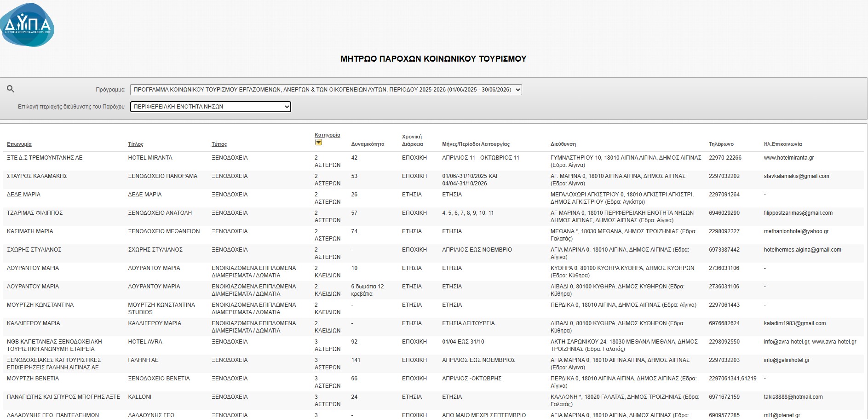Click HOTEL MIRANTA title cell
The image size is (868, 419).
[x=150, y=158]
